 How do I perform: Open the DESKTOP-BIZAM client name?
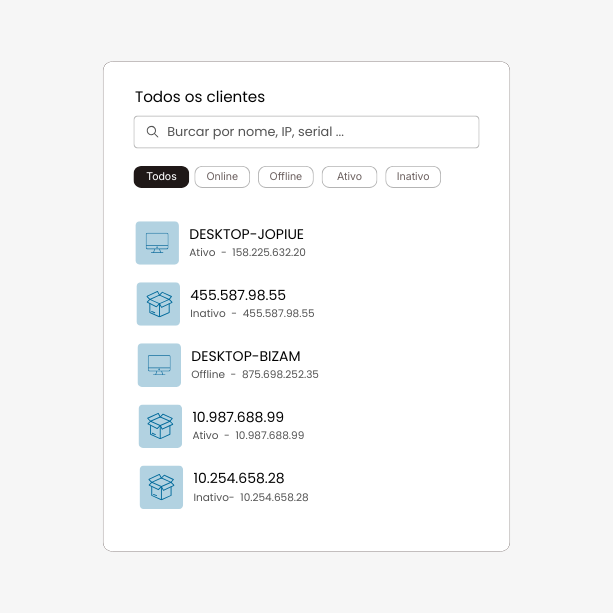click(246, 356)
